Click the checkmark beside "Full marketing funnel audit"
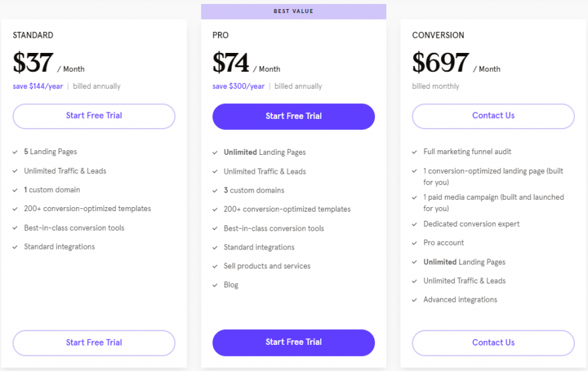The width and height of the screenshot is (588, 371). (x=415, y=152)
